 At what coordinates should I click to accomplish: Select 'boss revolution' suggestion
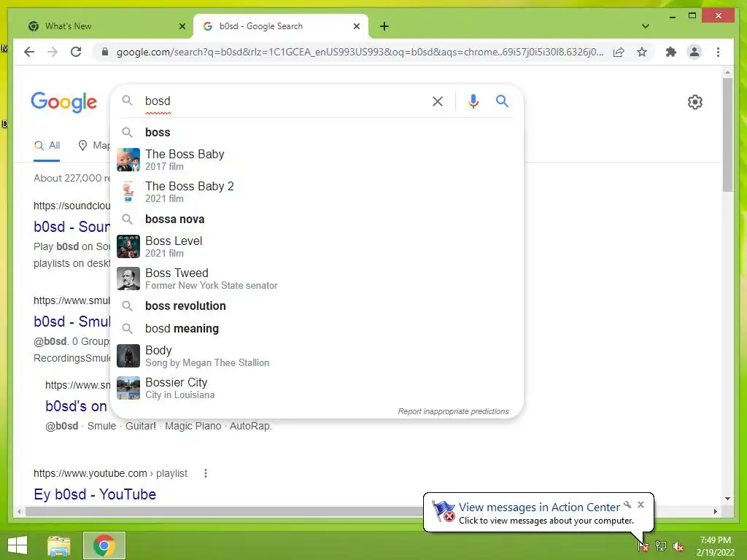pos(317,306)
